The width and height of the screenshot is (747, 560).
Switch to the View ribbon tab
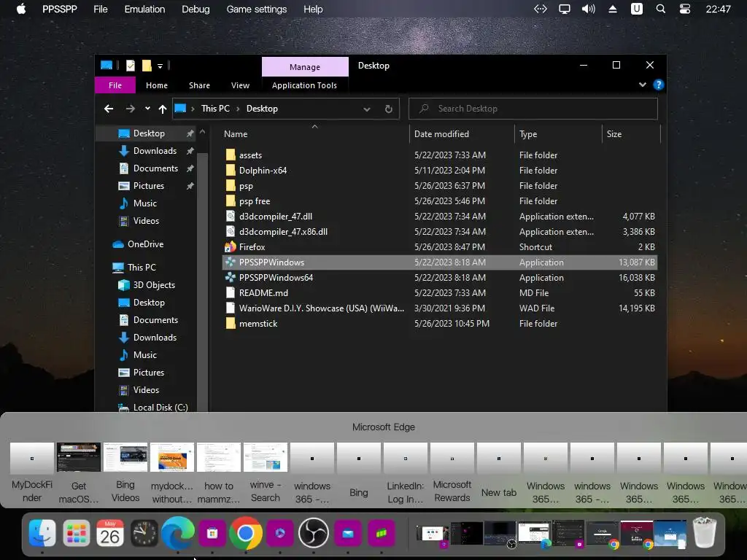point(240,85)
